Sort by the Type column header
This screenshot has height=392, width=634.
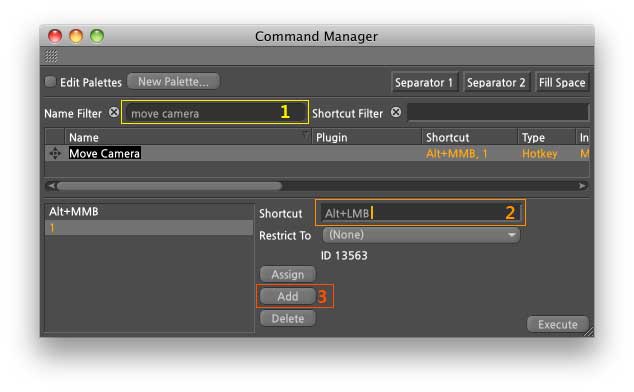click(547, 137)
